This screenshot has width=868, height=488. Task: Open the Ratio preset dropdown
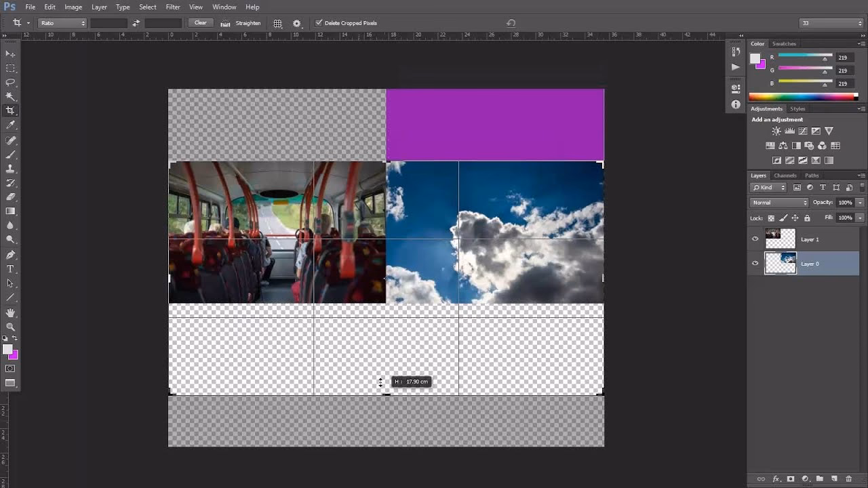pyautogui.click(x=61, y=23)
